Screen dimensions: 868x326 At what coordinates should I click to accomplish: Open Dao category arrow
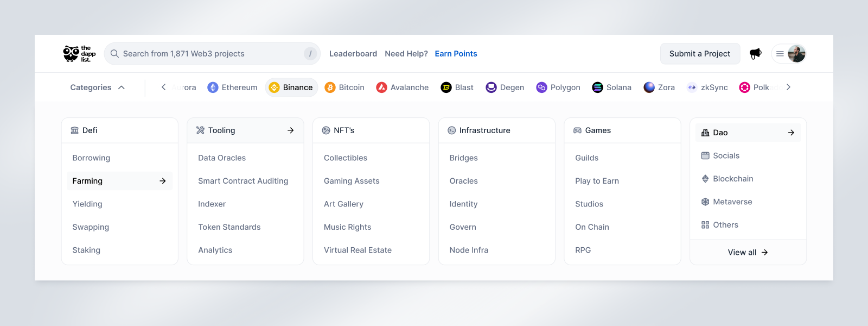pyautogui.click(x=791, y=133)
